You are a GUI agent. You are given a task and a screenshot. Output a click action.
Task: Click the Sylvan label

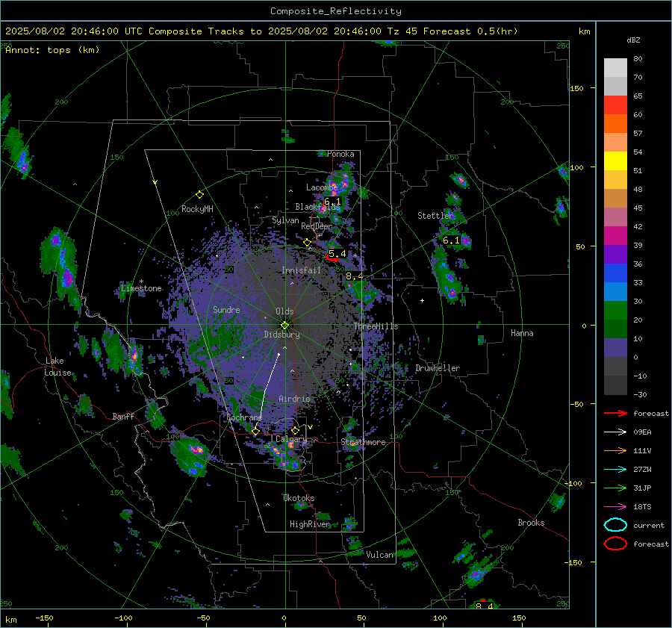click(285, 220)
